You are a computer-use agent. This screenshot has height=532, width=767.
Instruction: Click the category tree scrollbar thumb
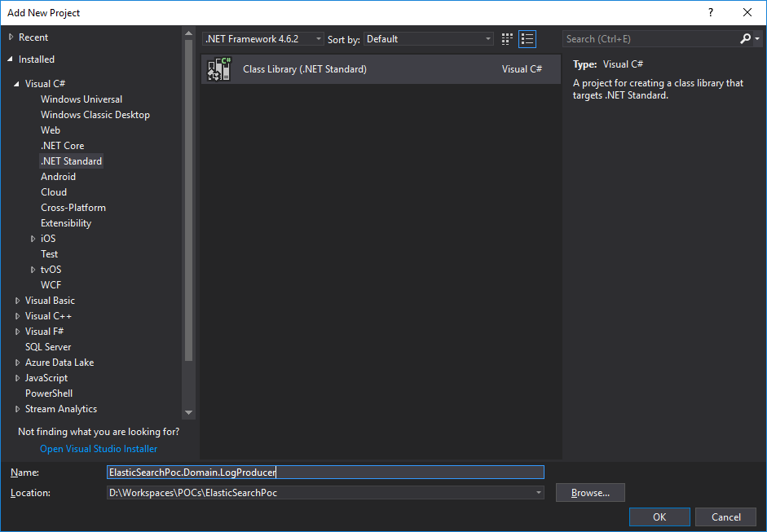click(189, 200)
